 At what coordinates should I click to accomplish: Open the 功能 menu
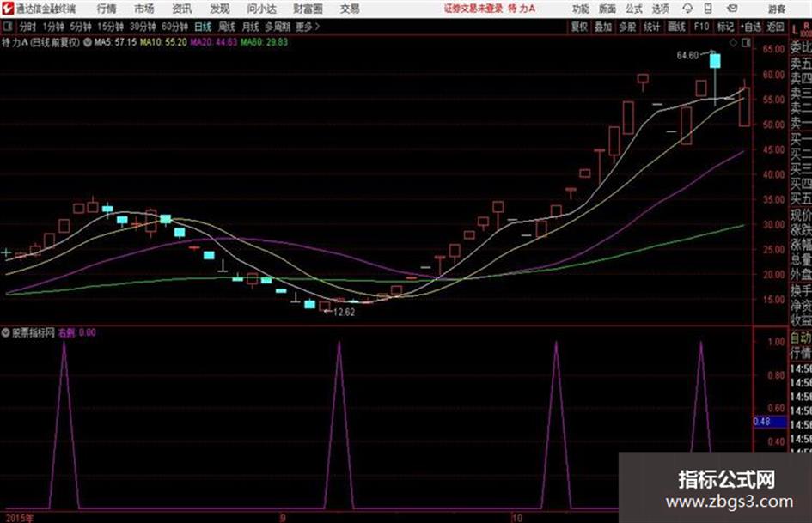point(581,9)
